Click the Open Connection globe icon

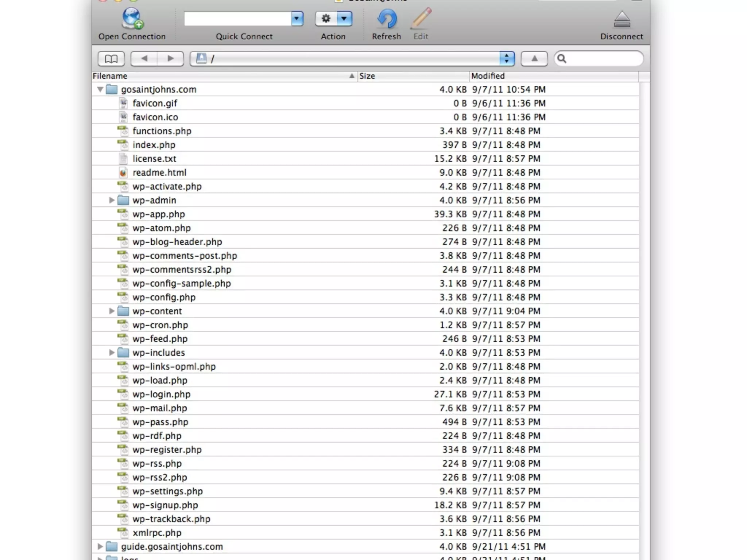(x=132, y=19)
